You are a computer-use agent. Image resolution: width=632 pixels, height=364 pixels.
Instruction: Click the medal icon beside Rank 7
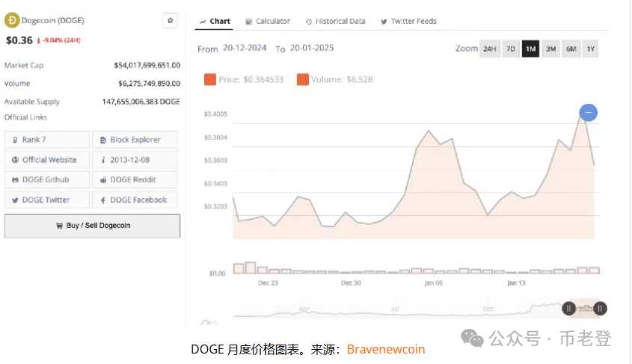15,140
